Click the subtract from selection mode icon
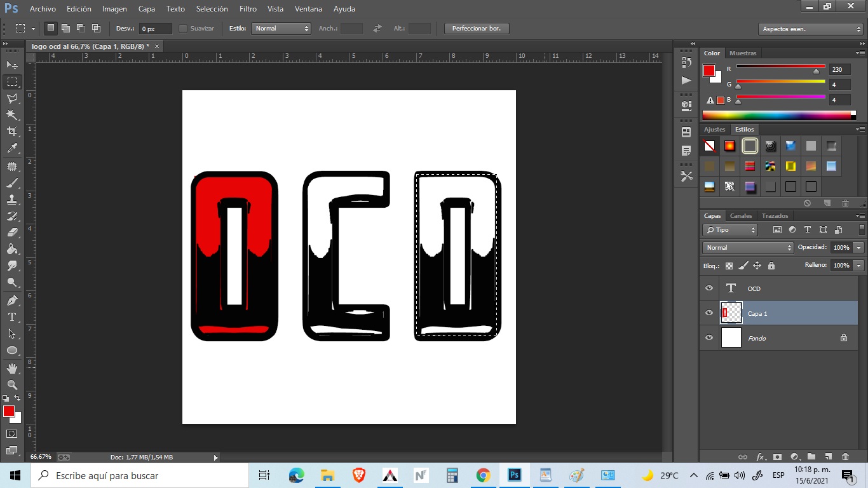Screen dimensions: 868x488 tap(81, 28)
